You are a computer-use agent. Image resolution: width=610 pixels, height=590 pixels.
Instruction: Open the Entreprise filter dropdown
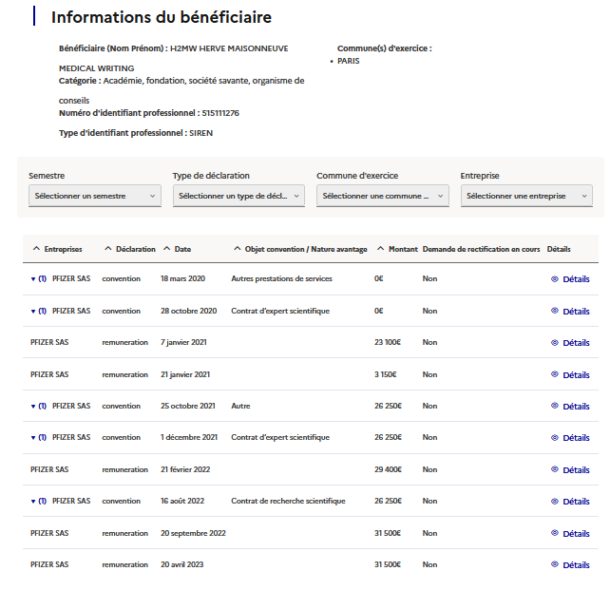pyautogui.click(x=527, y=196)
